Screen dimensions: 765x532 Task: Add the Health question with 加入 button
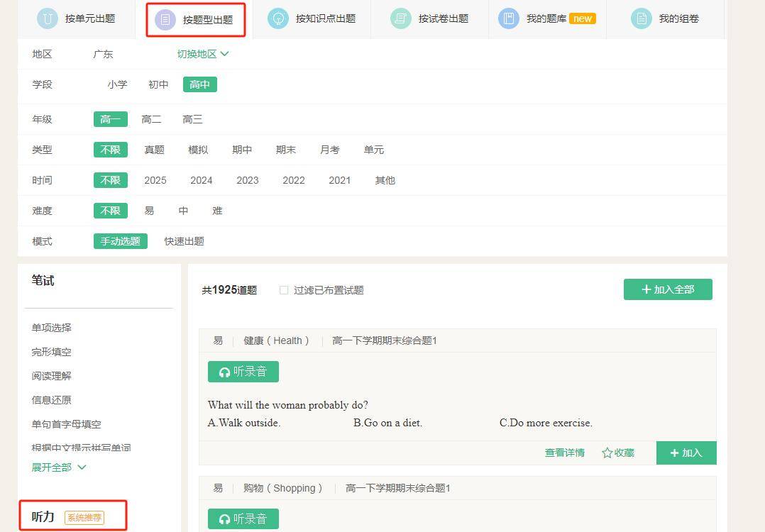686,453
